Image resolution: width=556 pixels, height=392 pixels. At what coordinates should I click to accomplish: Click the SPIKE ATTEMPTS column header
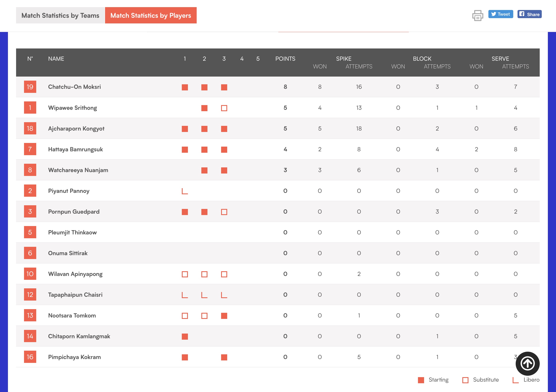tap(359, 67)
